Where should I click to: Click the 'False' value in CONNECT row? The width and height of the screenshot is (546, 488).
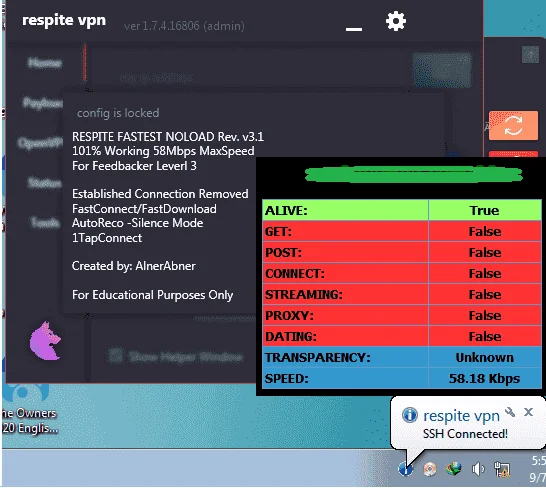tap(485, 273)
